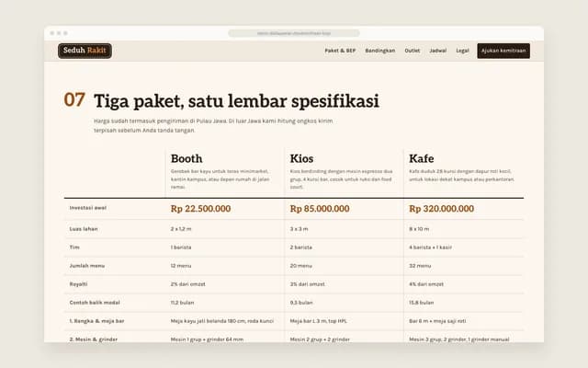This screenshot has height=368, width=588.
Task: Open the Paket & BEP nav item
Action: tap(340, 51)
